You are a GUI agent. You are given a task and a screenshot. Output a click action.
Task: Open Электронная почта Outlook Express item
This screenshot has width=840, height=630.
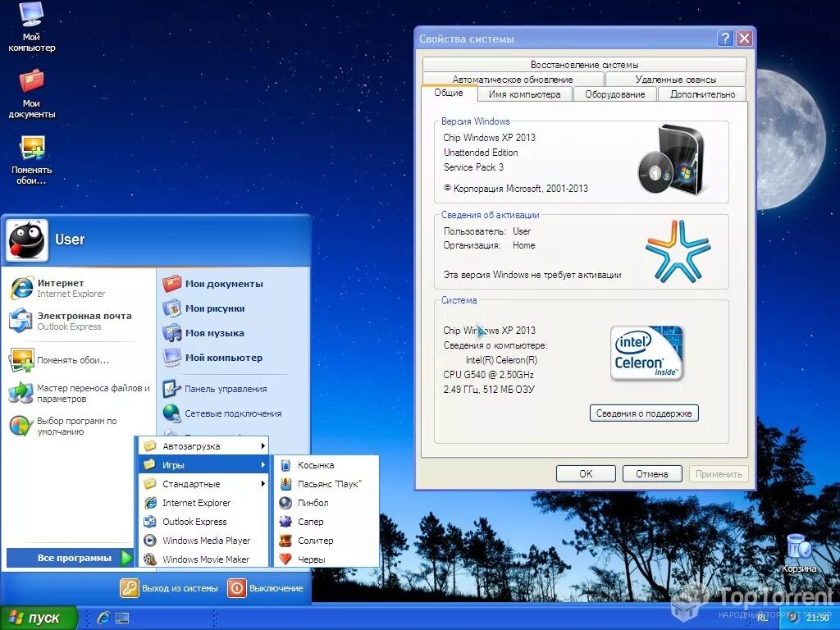click(78, 321)
